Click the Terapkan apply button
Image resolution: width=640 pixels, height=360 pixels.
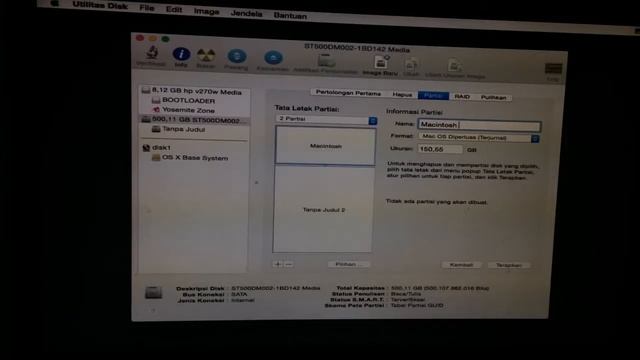pos(509,265)
